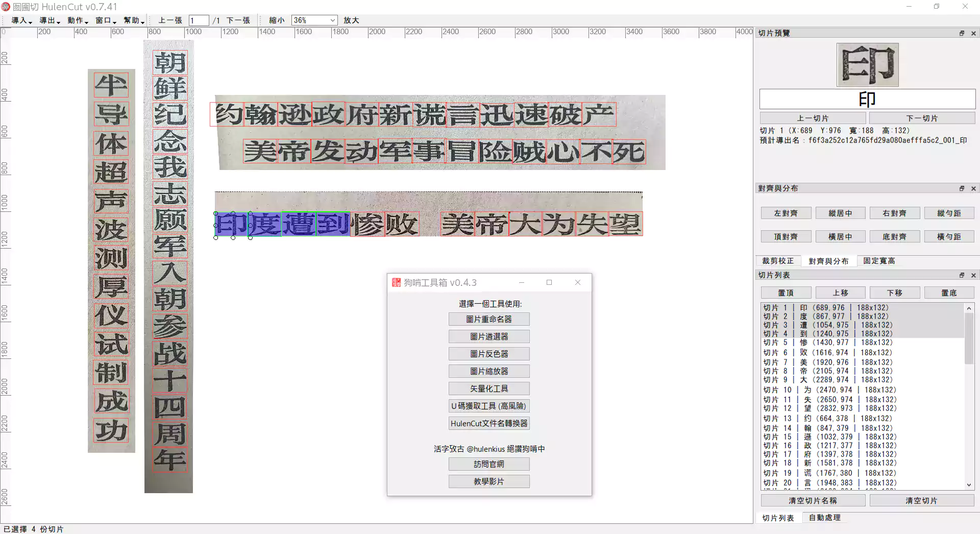
Task: Select the 败 slice on the canvas
Action: (x=402, y=224)
